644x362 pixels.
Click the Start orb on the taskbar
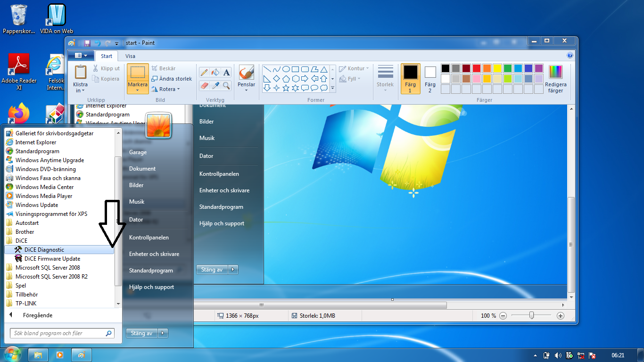[12, 354]
